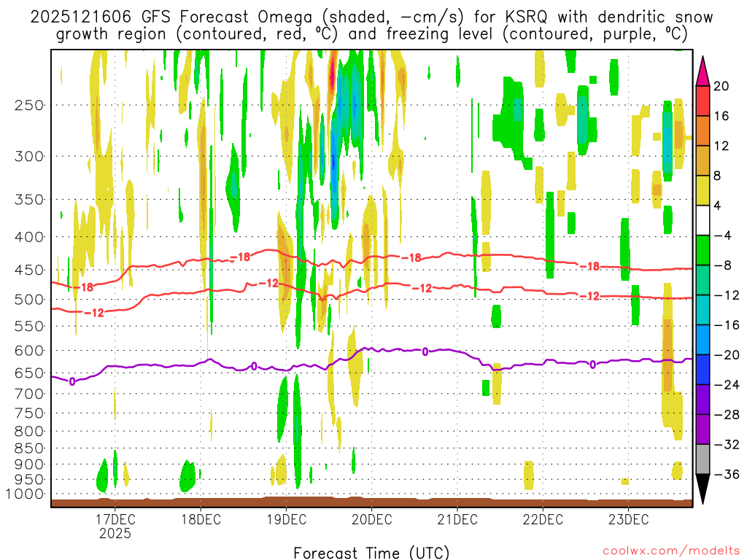This screenshot has height=560, width=747.
Task: Click the cyan -12 to -16 colorbar segment
Action: tap(703, 310)
